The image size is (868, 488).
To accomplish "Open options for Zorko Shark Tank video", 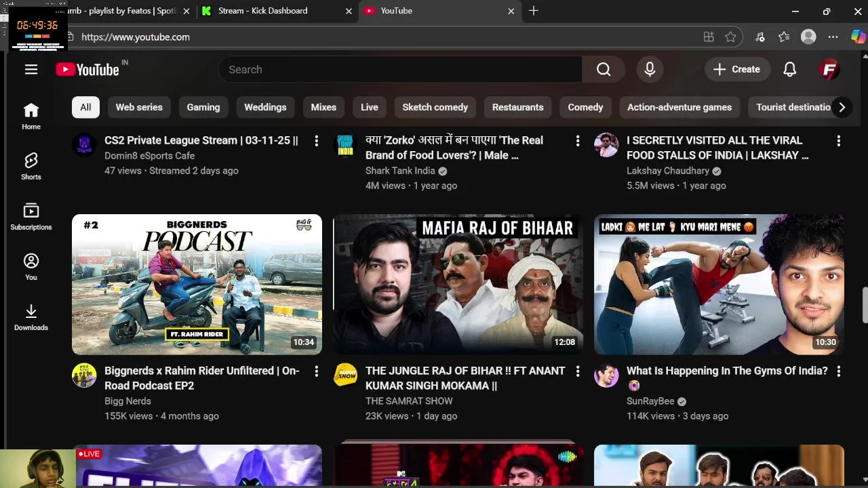I will coord(577,140).
